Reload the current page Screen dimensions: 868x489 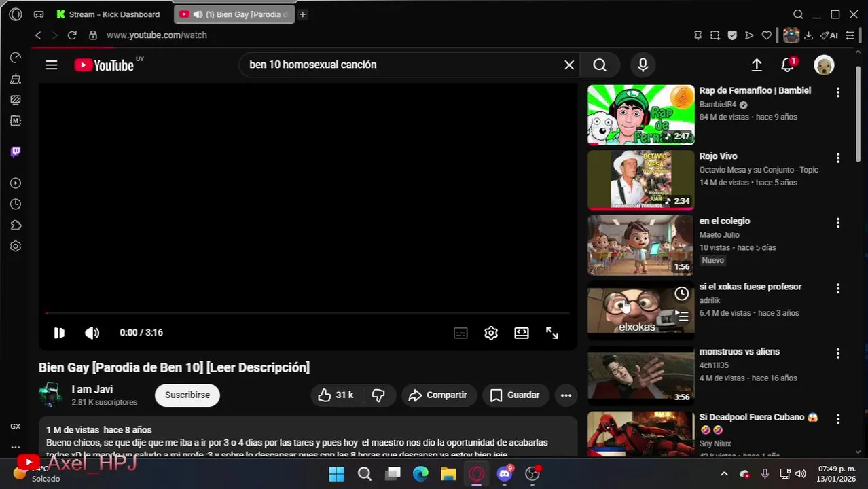(72, 35)
